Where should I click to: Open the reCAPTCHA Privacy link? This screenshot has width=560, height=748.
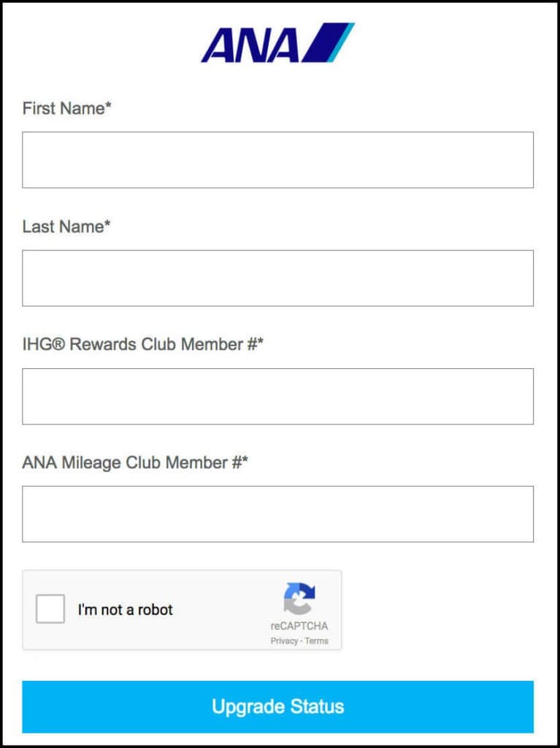[x=284, y=641]
